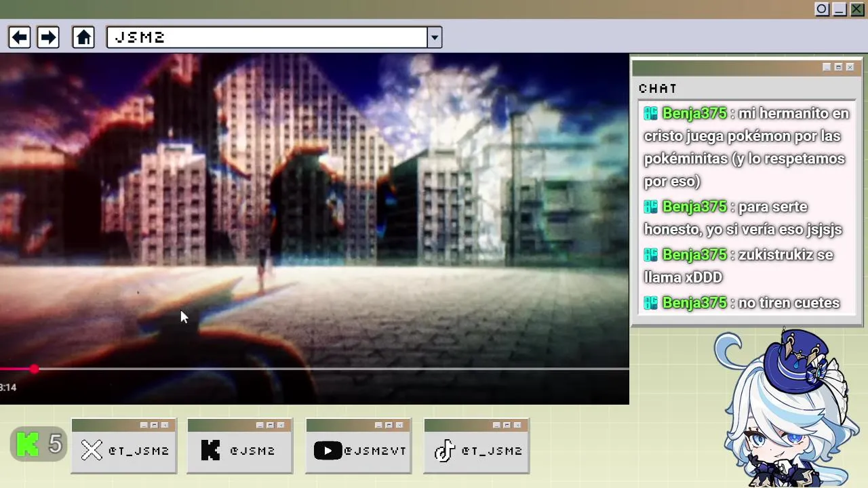Screen dimensions: 868x488
Task: Click the video timestamp ending in 3:14
Action: (x=8, y=387)
